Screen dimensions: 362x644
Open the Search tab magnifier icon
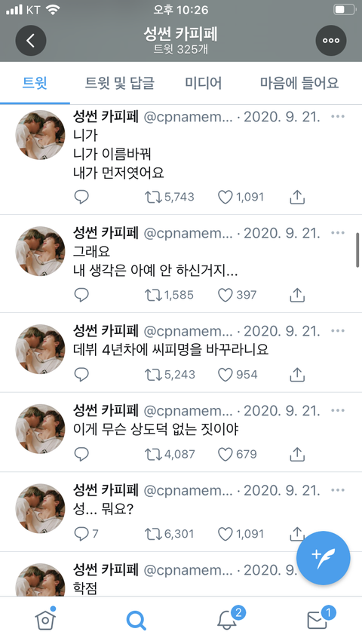[x=136, y=620]
